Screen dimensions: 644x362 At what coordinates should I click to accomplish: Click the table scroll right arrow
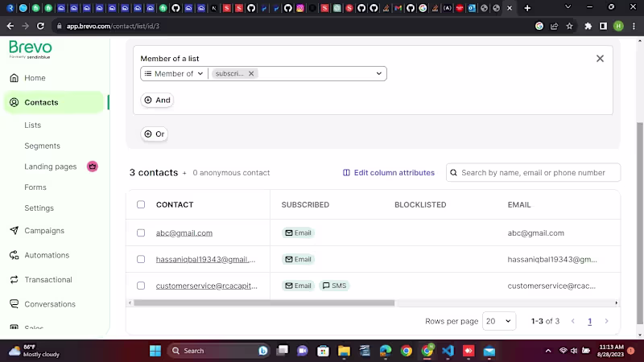[x=616, y=303]
